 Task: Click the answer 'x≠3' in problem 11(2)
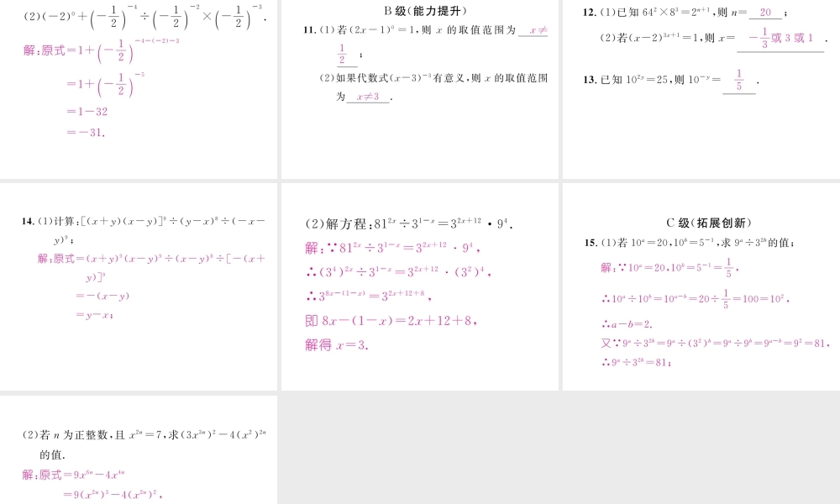point(368,97)
